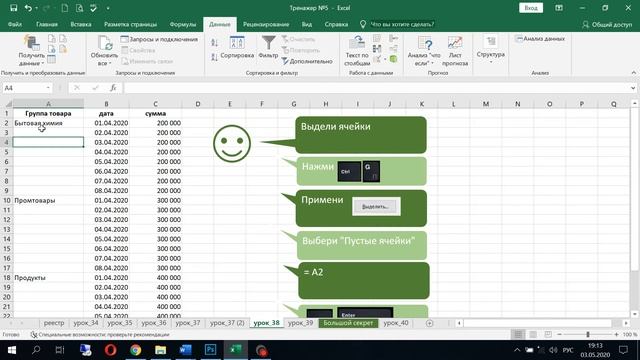Switch to the Вставка tab
Viewport: 640px width, 360px height.
click(81, 24)
